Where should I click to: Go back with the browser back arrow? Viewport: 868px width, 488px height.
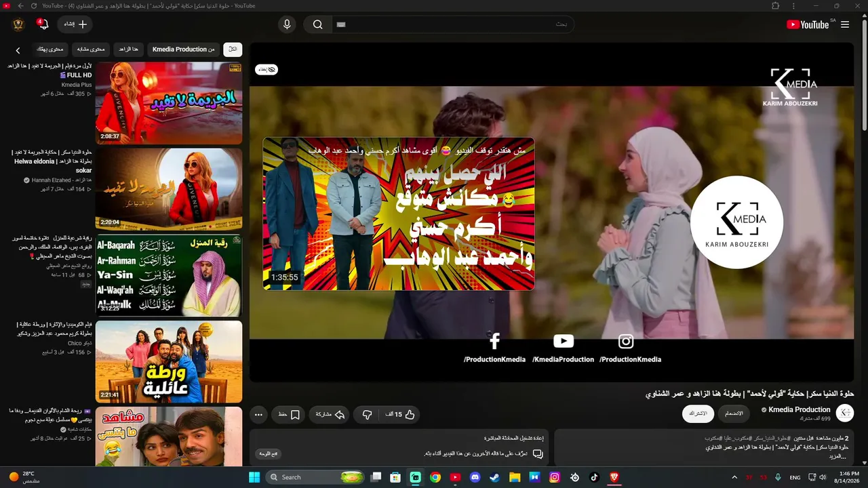pos(20,5)
